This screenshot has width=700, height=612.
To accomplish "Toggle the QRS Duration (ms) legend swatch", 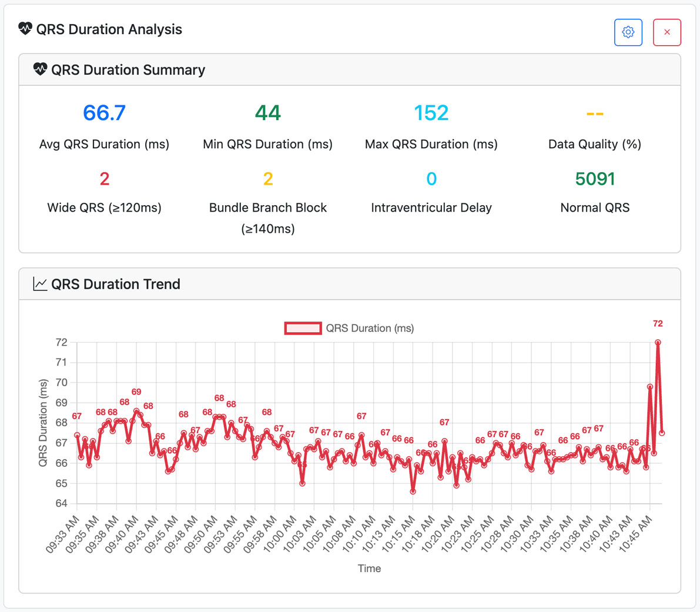I will (303, 329).
